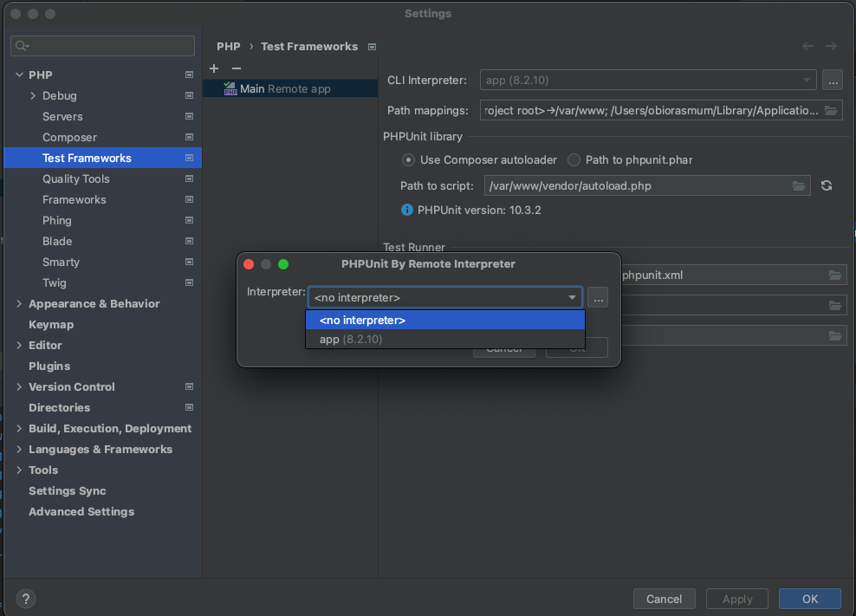Image resolution: width=856 pixels, height=616 pixels.
Task: Click project icon next to Version Control
Action: 189,386
